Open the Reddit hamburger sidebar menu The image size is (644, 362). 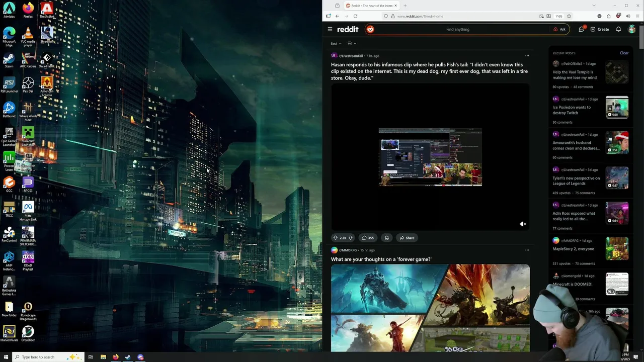pyautogui.click(x=330, y=29)
